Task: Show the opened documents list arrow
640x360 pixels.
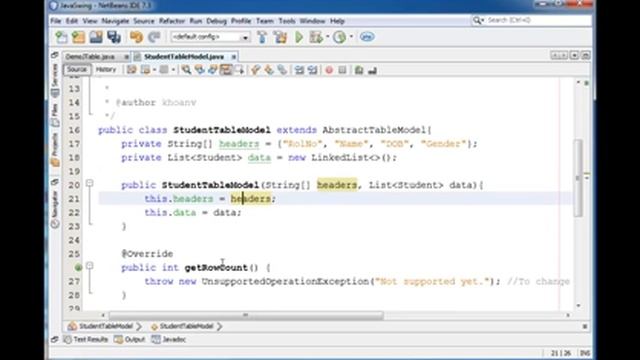Action: point(574,55)
